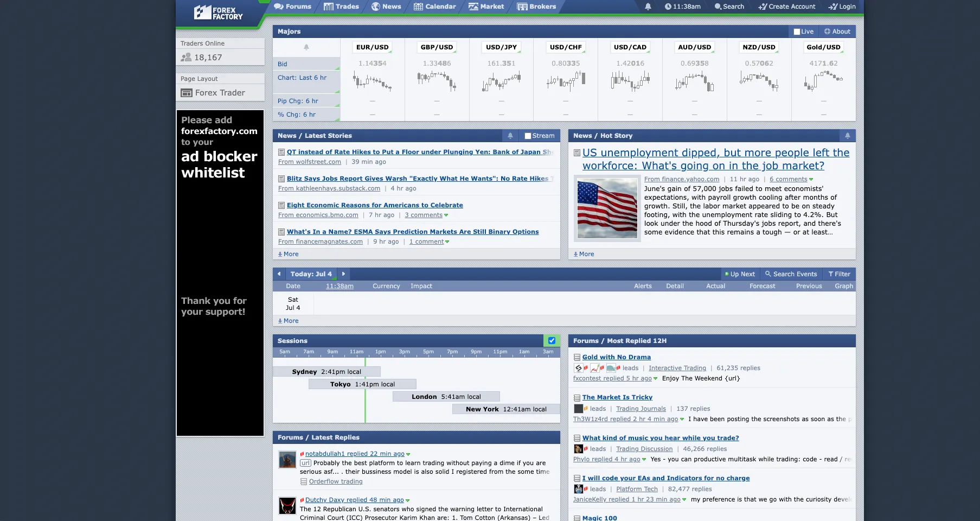Go to next day arrow in calendar

(343, 274)
